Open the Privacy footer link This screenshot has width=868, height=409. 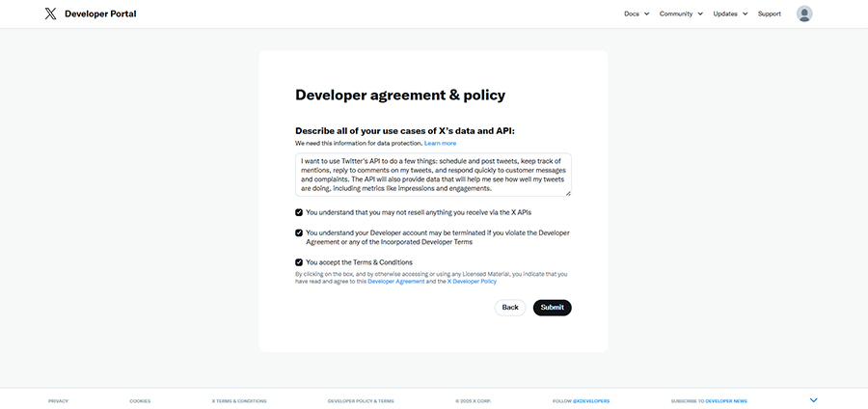click(x=58, y=401)
